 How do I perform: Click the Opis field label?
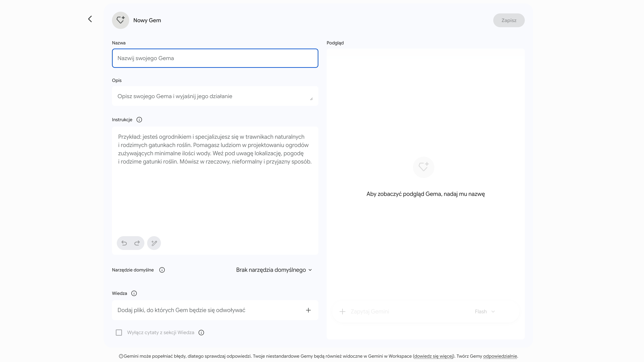117,80
